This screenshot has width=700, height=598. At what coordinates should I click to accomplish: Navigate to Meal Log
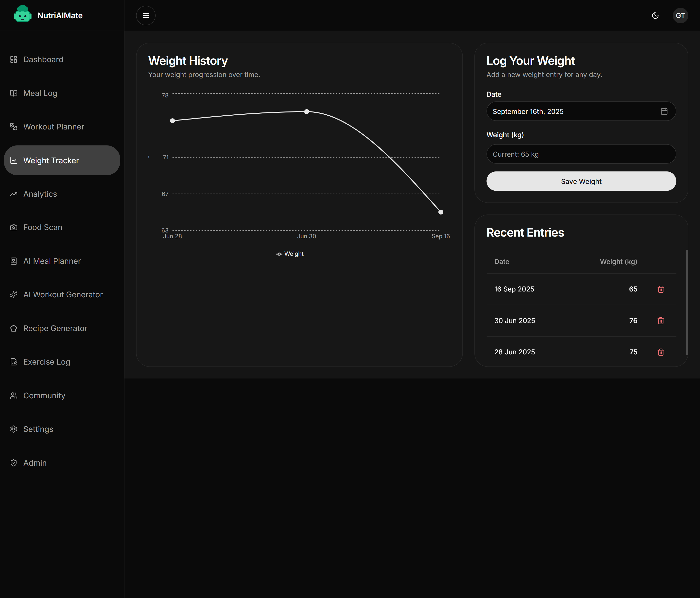pyautogui.click(x=40, y=93)
